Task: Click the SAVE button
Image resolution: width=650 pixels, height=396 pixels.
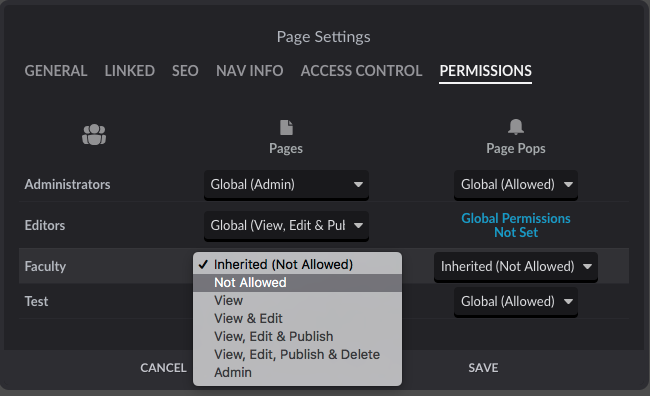Action: coord(483,368)
